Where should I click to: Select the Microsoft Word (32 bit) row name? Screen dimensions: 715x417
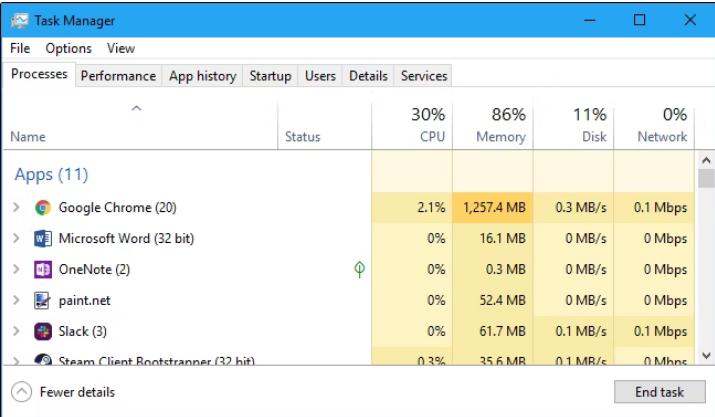(126, 239)
